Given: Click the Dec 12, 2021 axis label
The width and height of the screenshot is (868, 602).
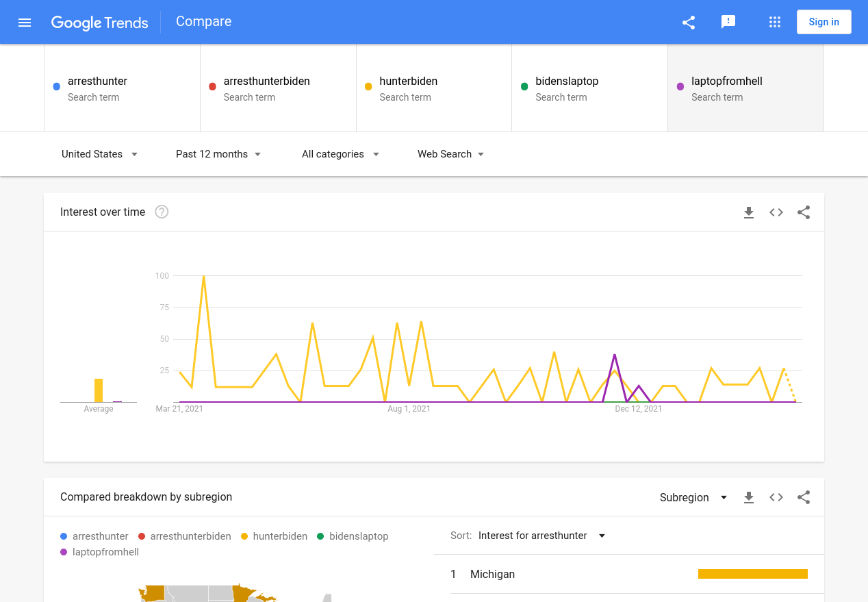Looking at the screenshot, I should [x=639, y=409].
